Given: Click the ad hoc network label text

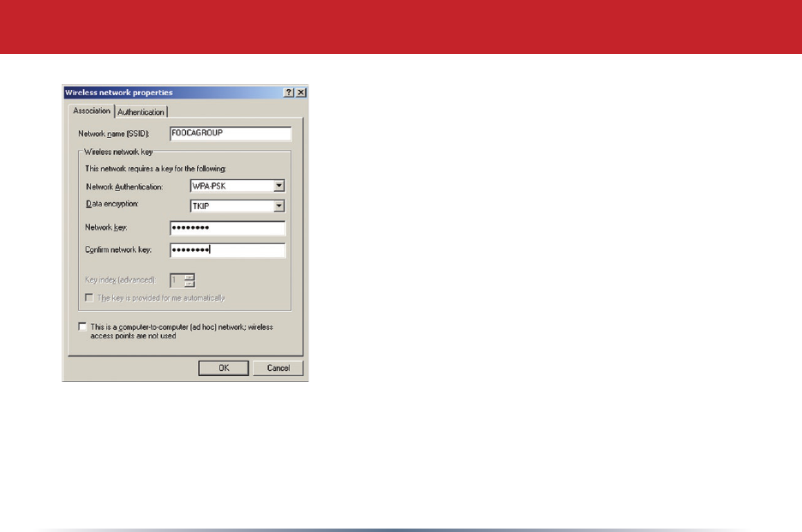Looking at the screenshot, I should tap(182, 332).
